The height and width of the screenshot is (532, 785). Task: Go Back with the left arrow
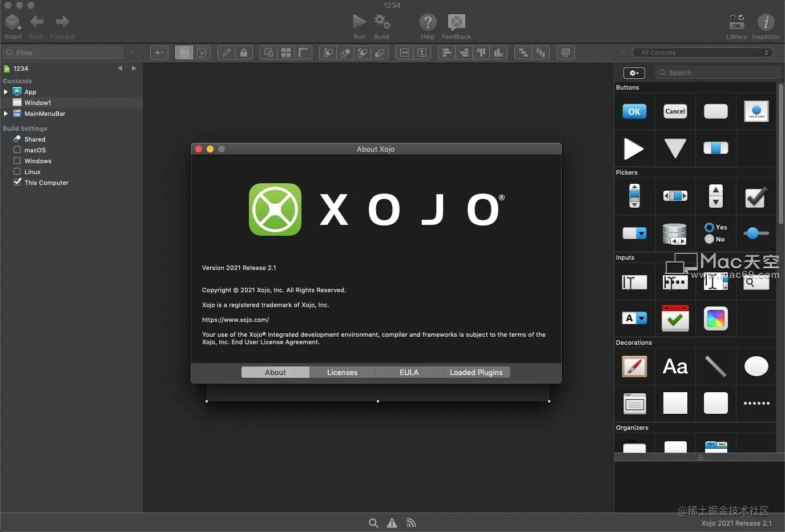[37, 22]
